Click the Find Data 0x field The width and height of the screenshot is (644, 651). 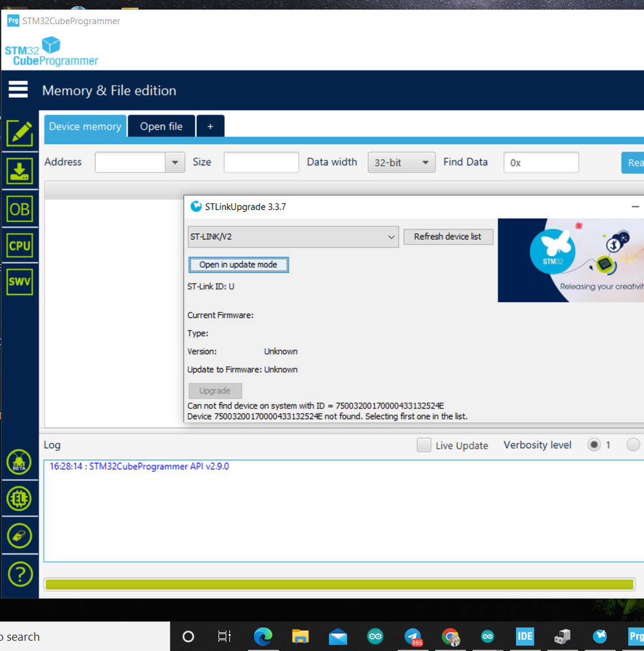click(x=541, y=162)
